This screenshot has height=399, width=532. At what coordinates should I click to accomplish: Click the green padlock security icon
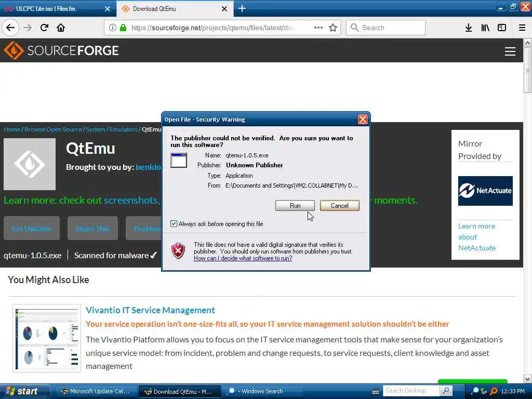[x=123, y=28]
